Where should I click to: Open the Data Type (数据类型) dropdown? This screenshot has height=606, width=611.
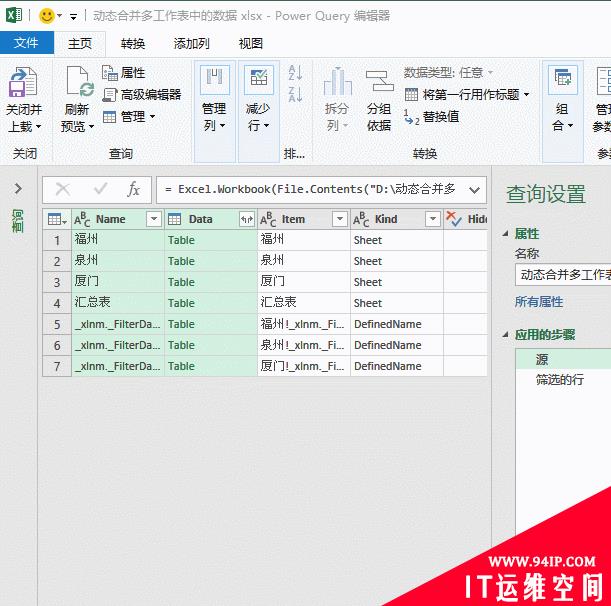click(448, 72)
